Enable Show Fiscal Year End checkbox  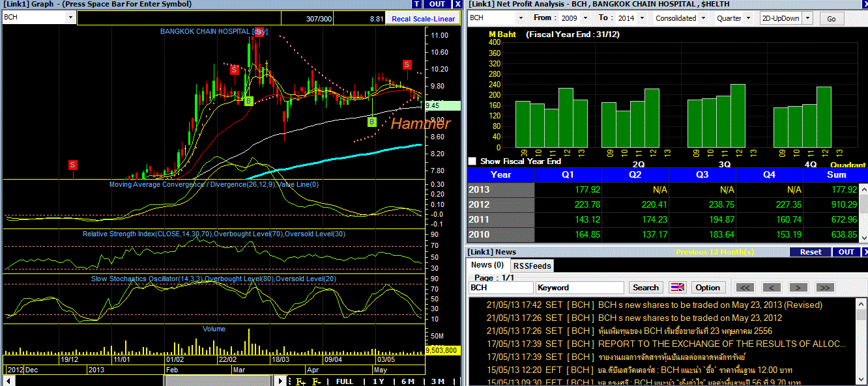tap(472, 161)
